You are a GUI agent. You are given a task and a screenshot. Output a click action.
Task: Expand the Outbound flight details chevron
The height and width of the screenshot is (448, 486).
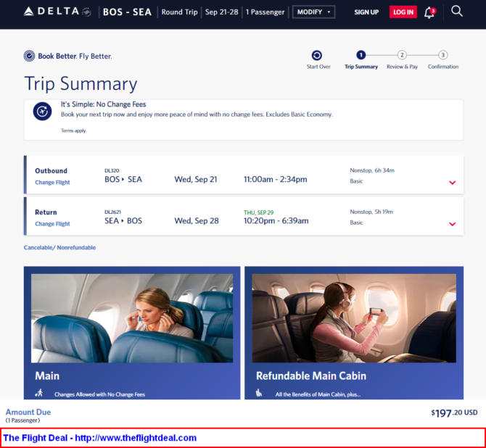[x=452, y=183]
